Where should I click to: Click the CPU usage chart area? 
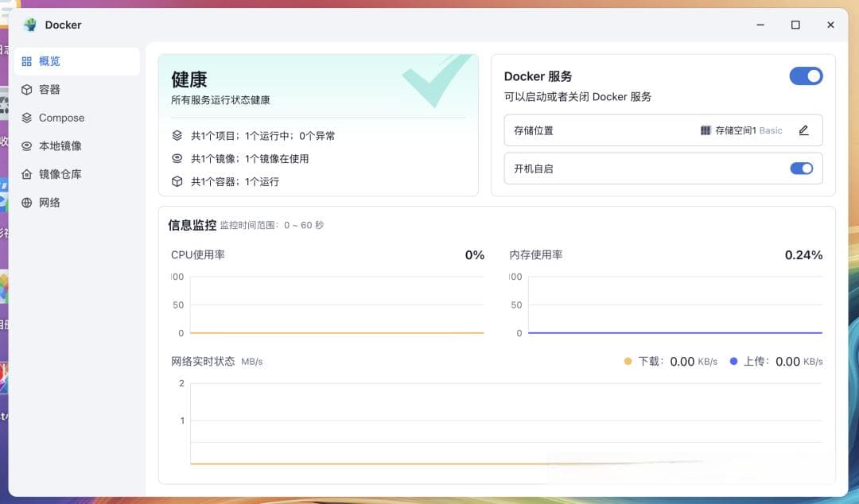[x=337, y=304]
